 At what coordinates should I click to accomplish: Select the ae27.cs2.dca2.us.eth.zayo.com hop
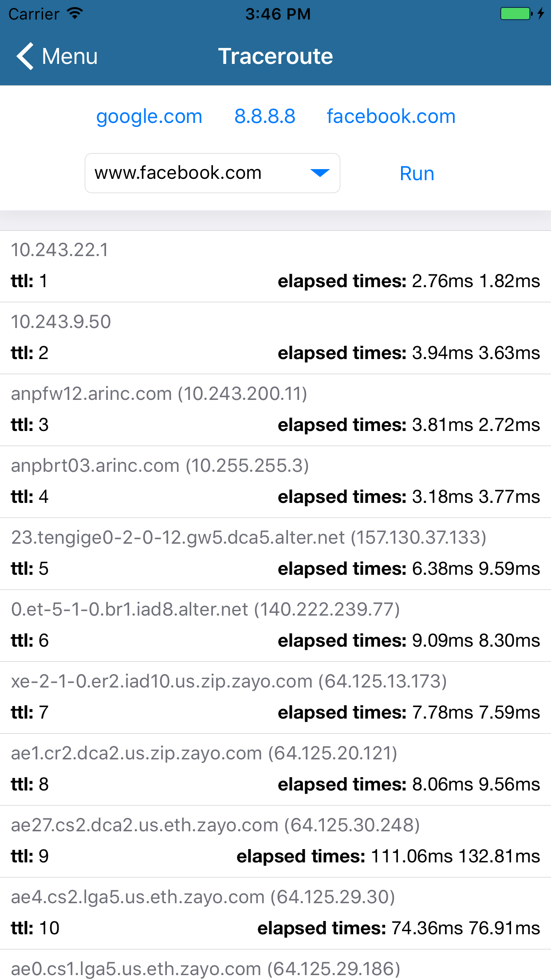tap(275, 839)
